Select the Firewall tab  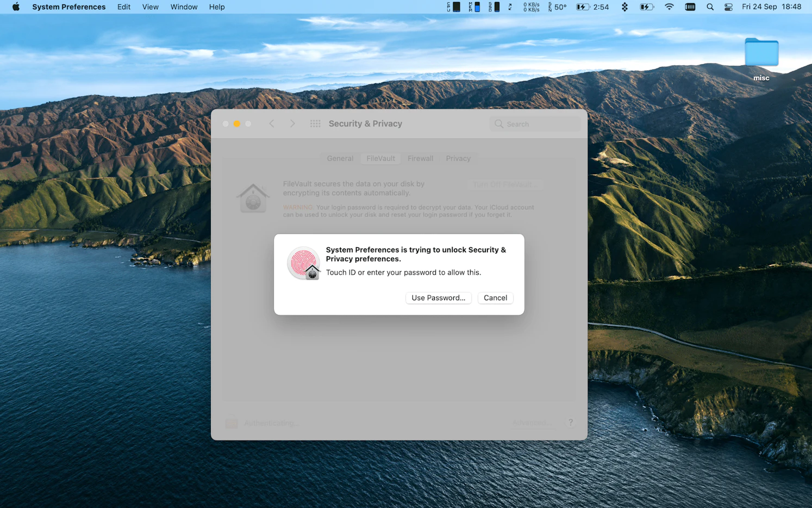tap(420, 158)
